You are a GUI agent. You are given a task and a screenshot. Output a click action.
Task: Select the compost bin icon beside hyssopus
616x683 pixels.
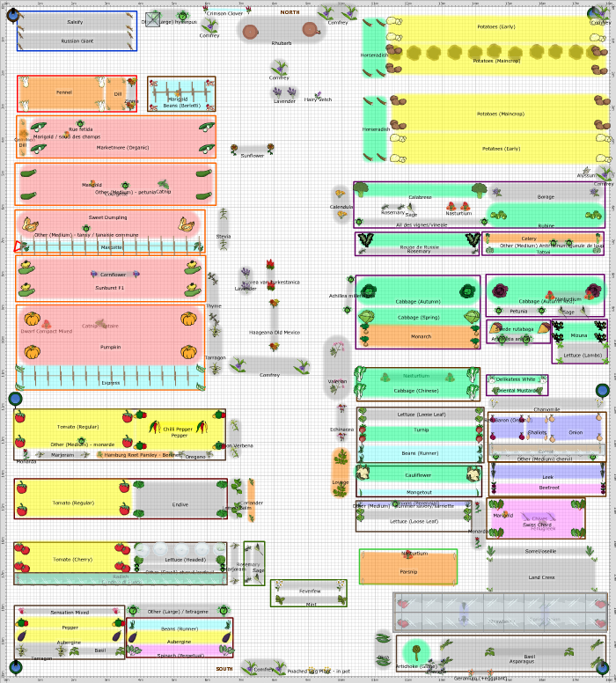[152, 19]
